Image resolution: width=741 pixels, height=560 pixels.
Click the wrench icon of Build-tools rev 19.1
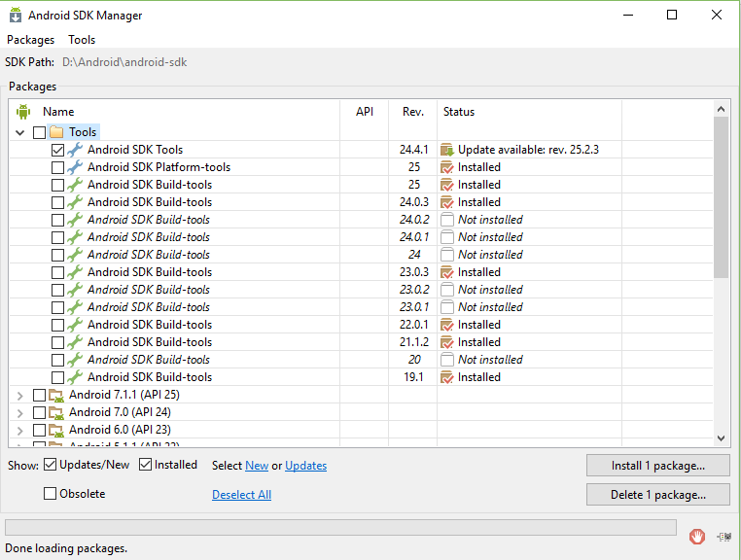click(x=75, y=377)
